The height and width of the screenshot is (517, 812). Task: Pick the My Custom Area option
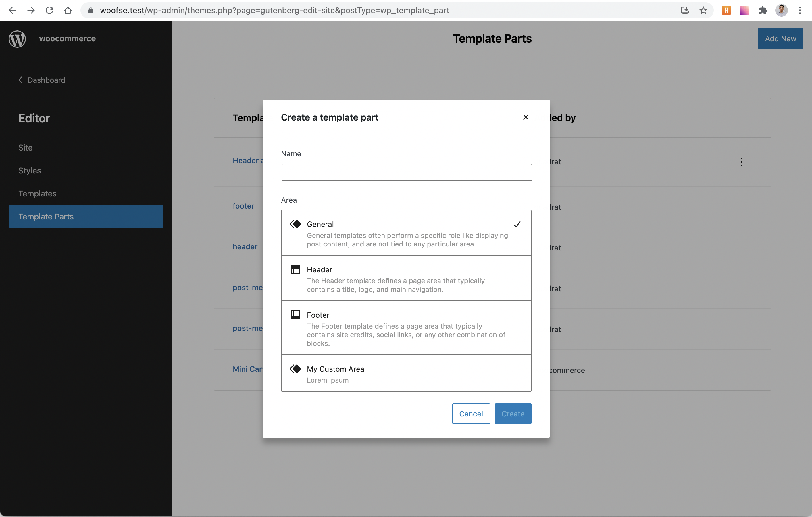(x=406, y=373)
